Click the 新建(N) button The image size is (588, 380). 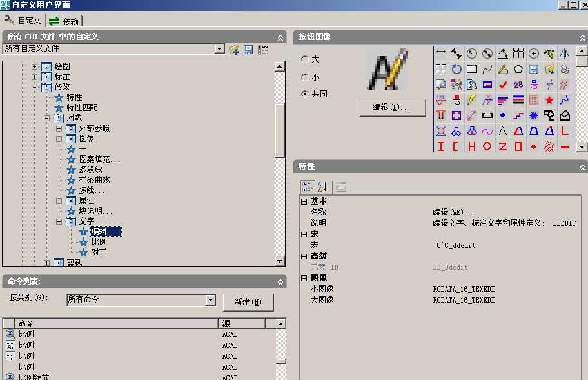(248, 302)
